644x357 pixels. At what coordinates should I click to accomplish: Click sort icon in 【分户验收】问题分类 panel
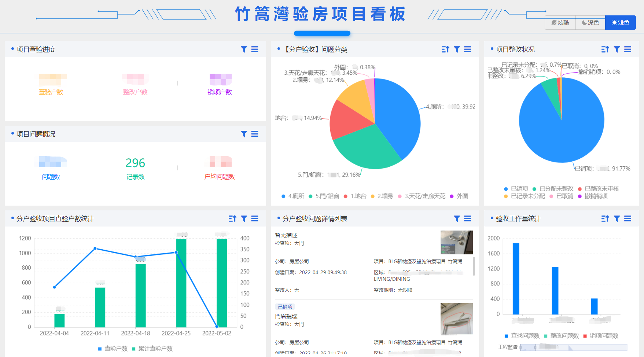[x=445, y=49]
